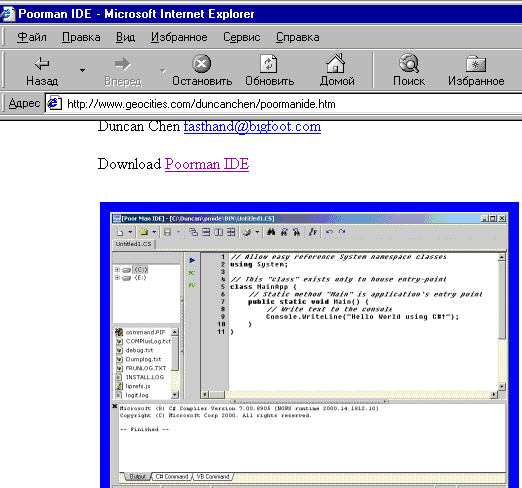
Task: Switch to the C# Command tab
Action: coord(172,477)
